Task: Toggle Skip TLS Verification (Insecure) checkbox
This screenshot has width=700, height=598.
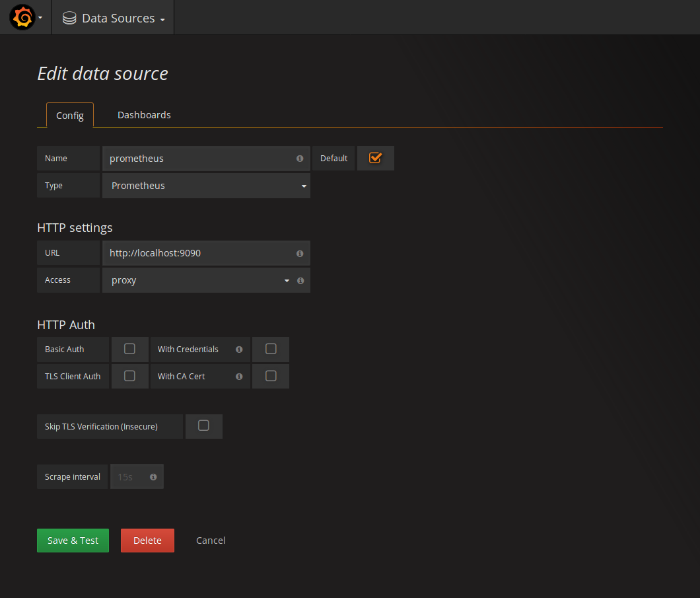Action: click(x=203, y=426)
